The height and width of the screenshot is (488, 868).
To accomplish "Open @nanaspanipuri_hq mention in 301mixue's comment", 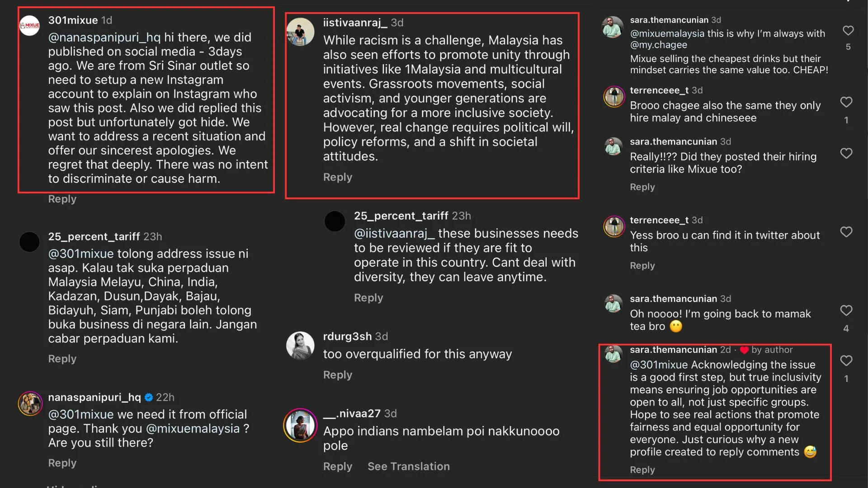I will [104, 38].
